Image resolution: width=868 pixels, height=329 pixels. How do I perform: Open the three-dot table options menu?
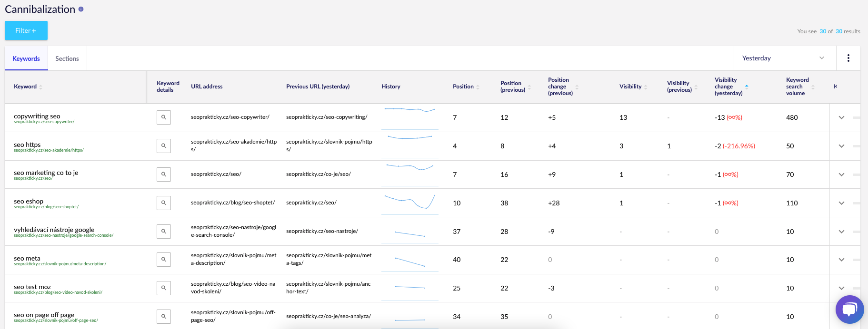pos(848,58)
